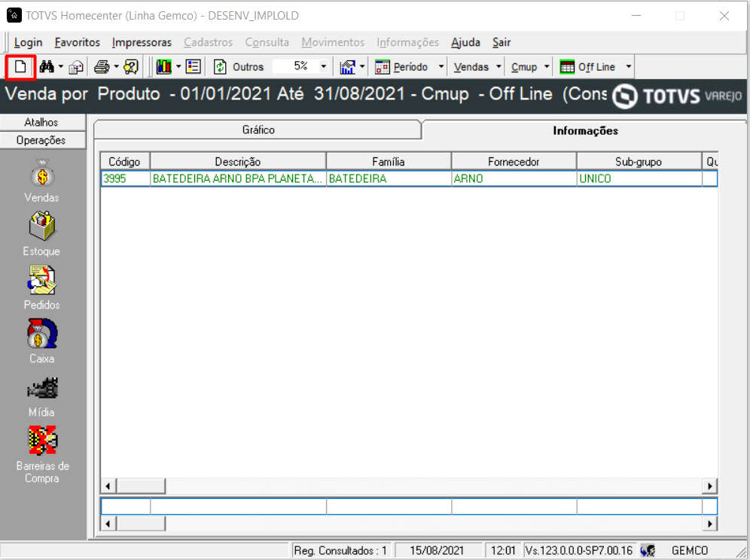
Task: Open the Vendas money bag shortcut
Action: point(41,181)
